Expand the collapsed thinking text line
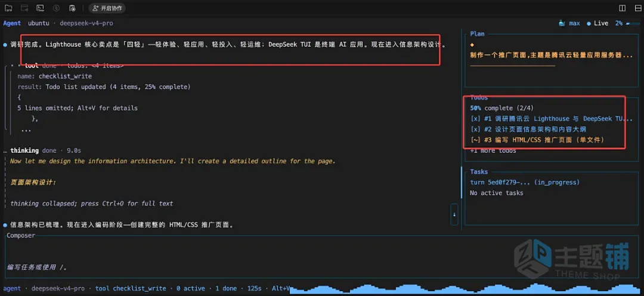This screenshot has height=296, width=644. [92, 203]
